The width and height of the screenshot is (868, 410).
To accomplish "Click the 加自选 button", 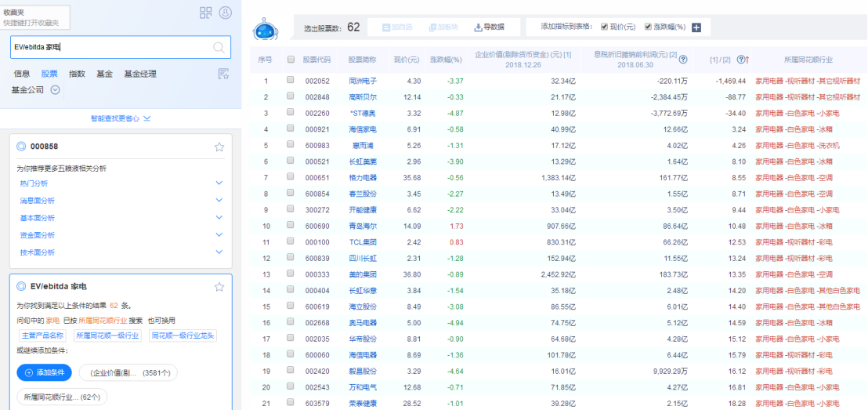I will (x=396, y=27).
